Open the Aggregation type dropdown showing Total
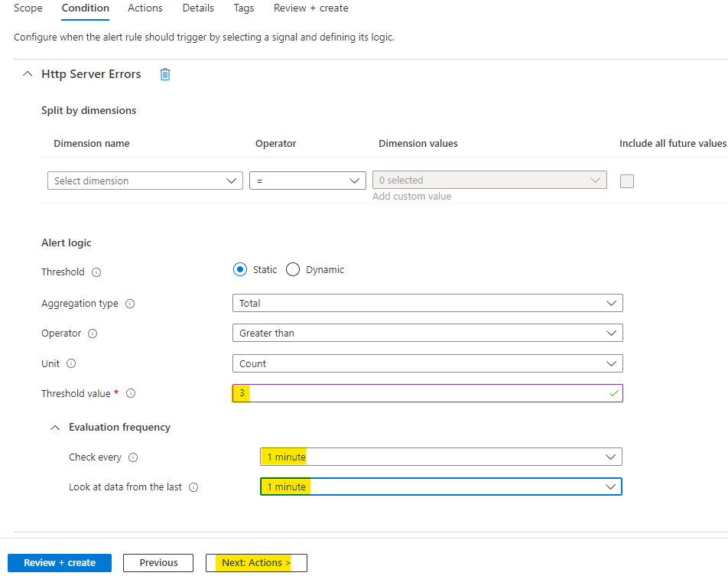The width and height of the screenshot is (728, 576). (427, 303)
